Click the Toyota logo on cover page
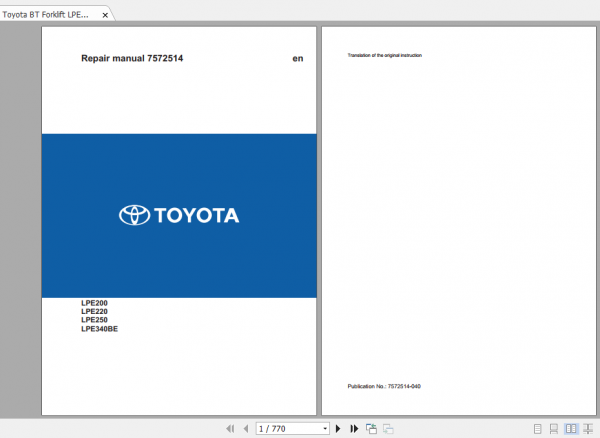This screenshot has height=438, width=600. pos(179,215)
